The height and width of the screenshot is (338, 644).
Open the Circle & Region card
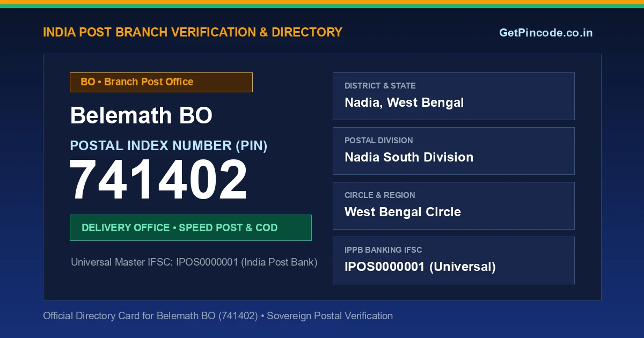click(x=453, y=205)
